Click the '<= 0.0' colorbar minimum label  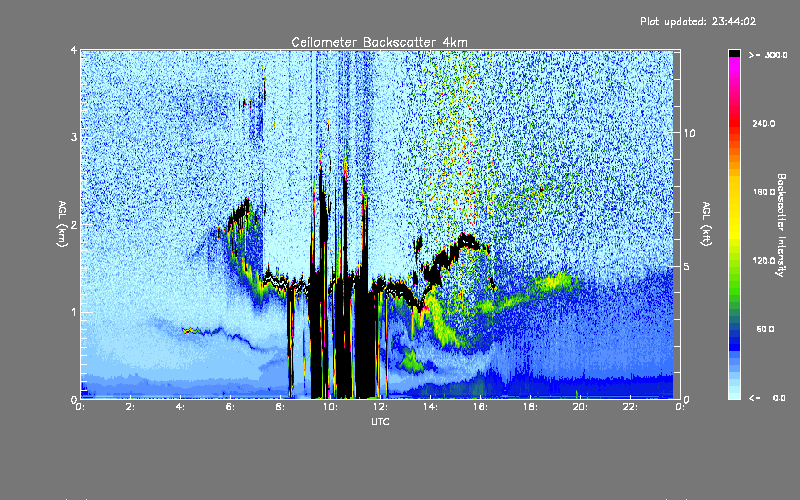(x=768, y=398)
